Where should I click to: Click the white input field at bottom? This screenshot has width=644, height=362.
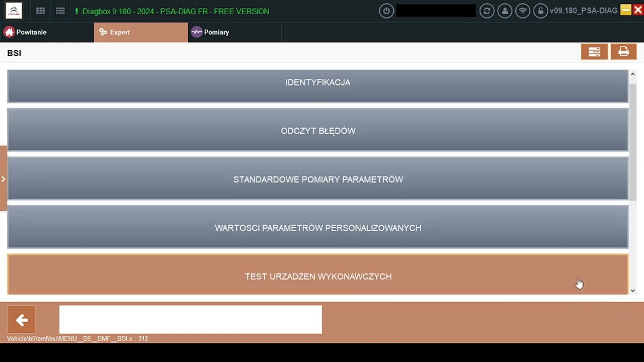point(191,320)
